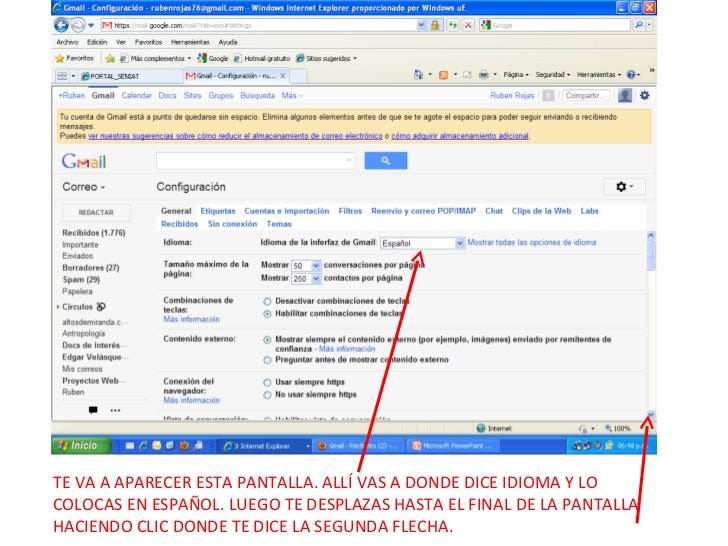The width and height of the screenshot is (728, 546).
Task: Click the REDACTAR compose button
Action: click(96, 212)
